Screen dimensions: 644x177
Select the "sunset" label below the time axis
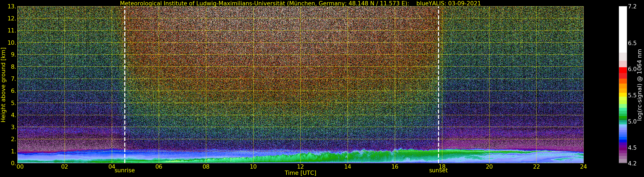(x=438, y=171)
